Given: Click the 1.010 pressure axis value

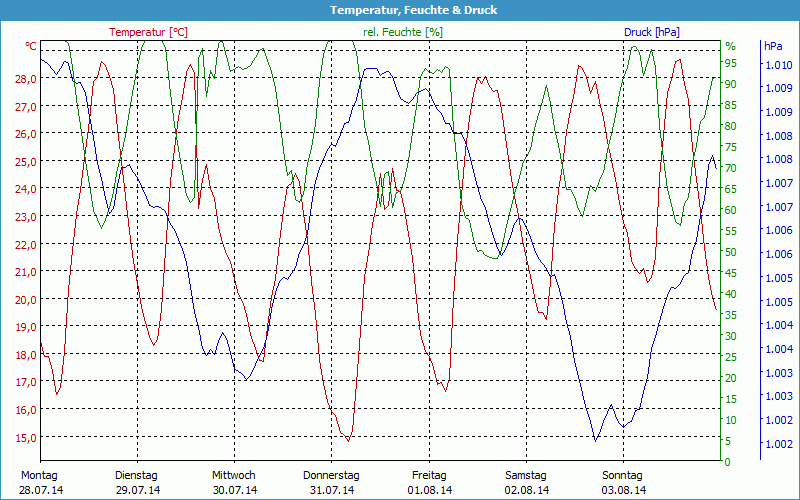Looking at the screenshot, I should click(779, 65).
